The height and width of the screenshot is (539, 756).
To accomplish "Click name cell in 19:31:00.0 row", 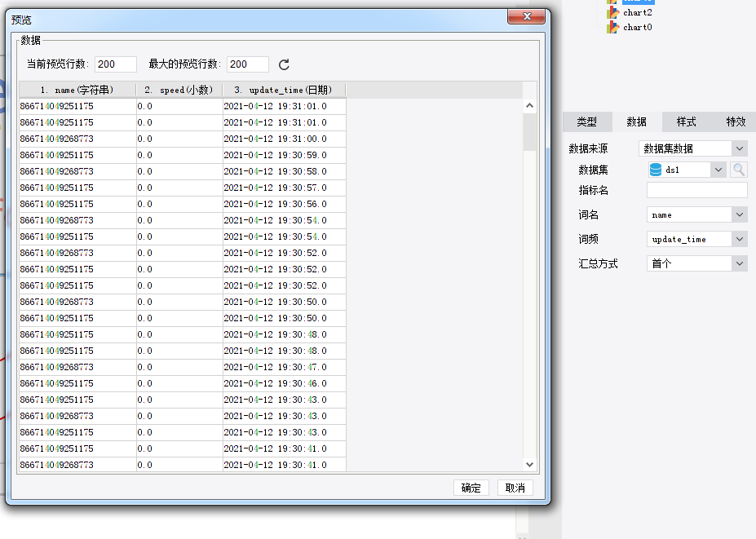I will [77, 139].
